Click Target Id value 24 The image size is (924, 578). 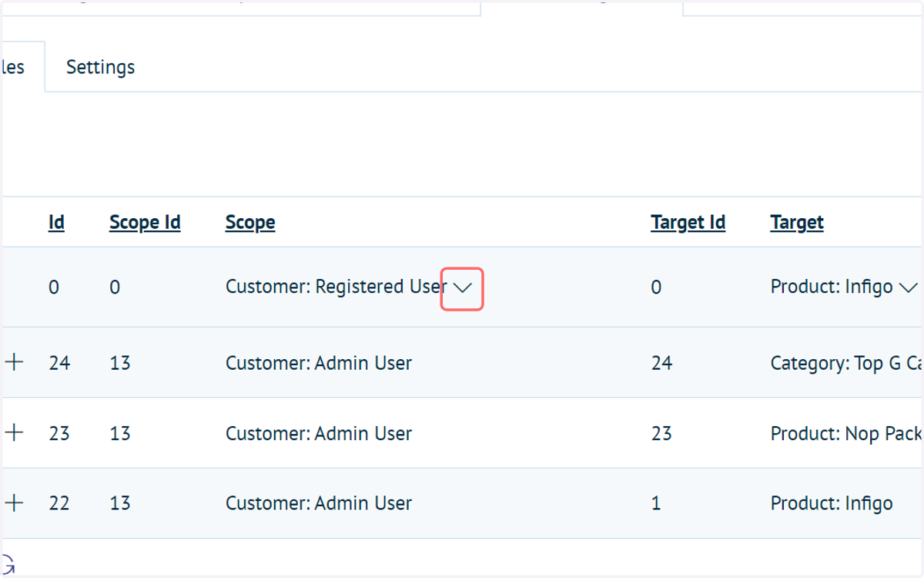[661, 363]
